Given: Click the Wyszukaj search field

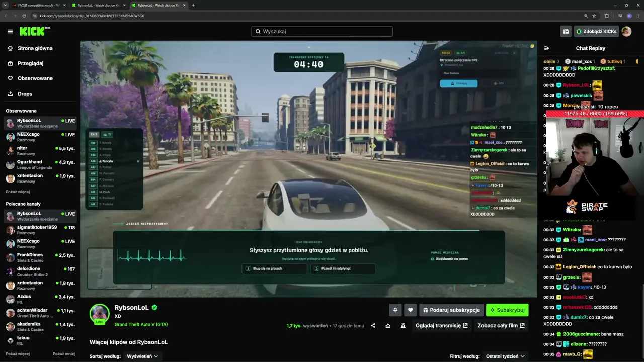Looking at the screenshot, I should tap(322, 31).
